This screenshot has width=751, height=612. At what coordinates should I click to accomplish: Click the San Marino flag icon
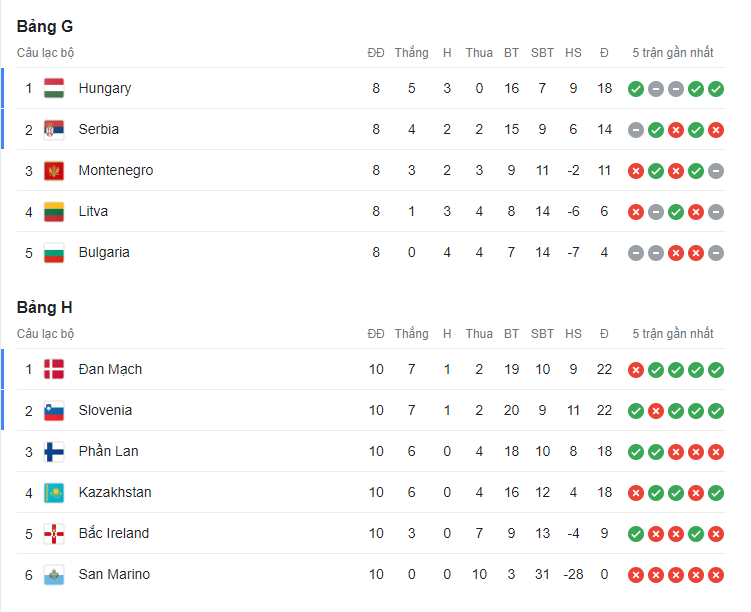coord(54,574)
